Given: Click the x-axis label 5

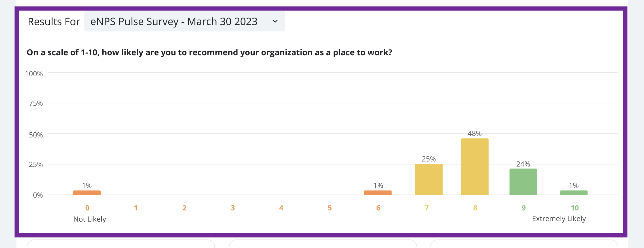Looking at the screenshot, I should click(330, 208).
